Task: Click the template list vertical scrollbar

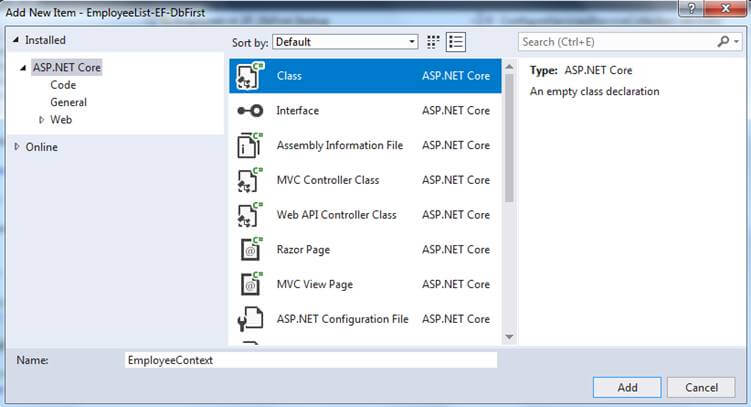Action: 509,200
